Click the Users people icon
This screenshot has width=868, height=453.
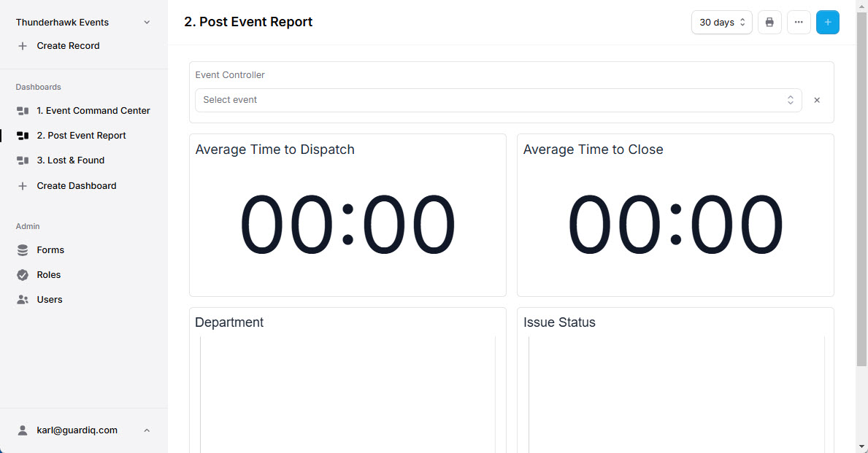(x=23, y=300)
